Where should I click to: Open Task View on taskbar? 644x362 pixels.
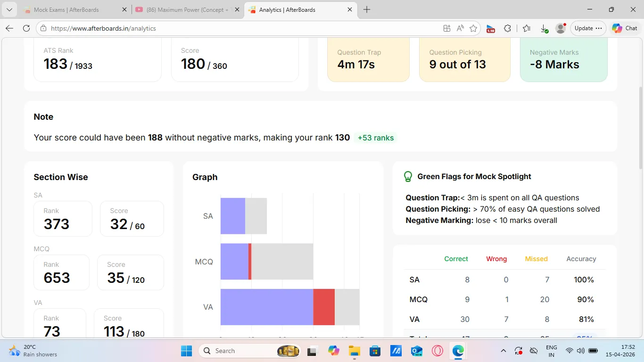pyautogui.click(x=312, y=351)
